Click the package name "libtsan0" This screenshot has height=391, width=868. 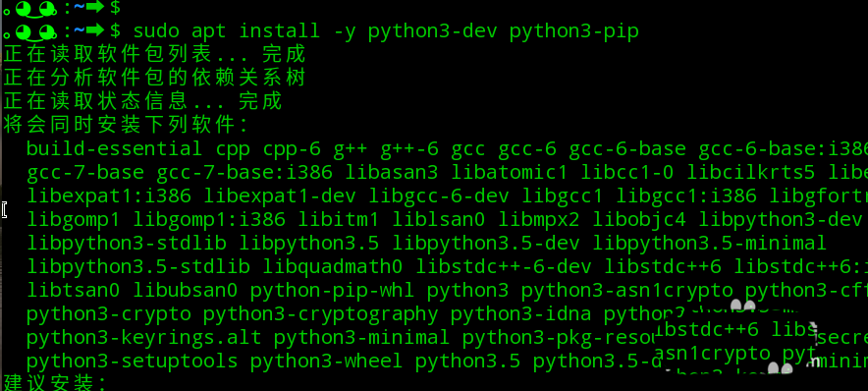click(73, 290)
